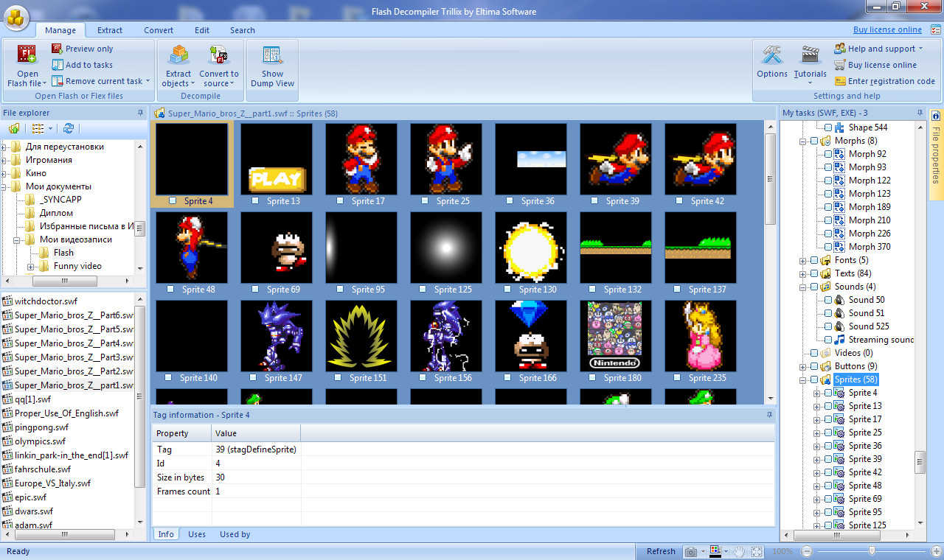Check the Sound 525 checkbox in tasks tree

tap(827, 326)
